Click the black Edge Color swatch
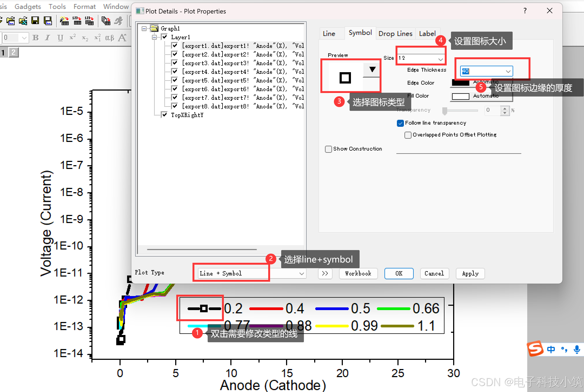The height and width of the screenshot is (392, 584). (460, 83)
